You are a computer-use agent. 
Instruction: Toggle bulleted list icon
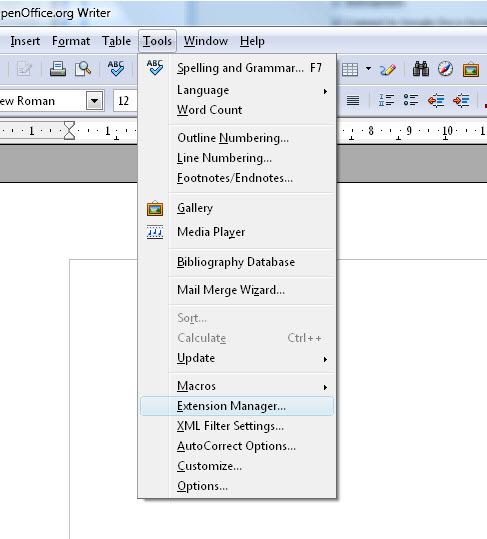[411, 100]
